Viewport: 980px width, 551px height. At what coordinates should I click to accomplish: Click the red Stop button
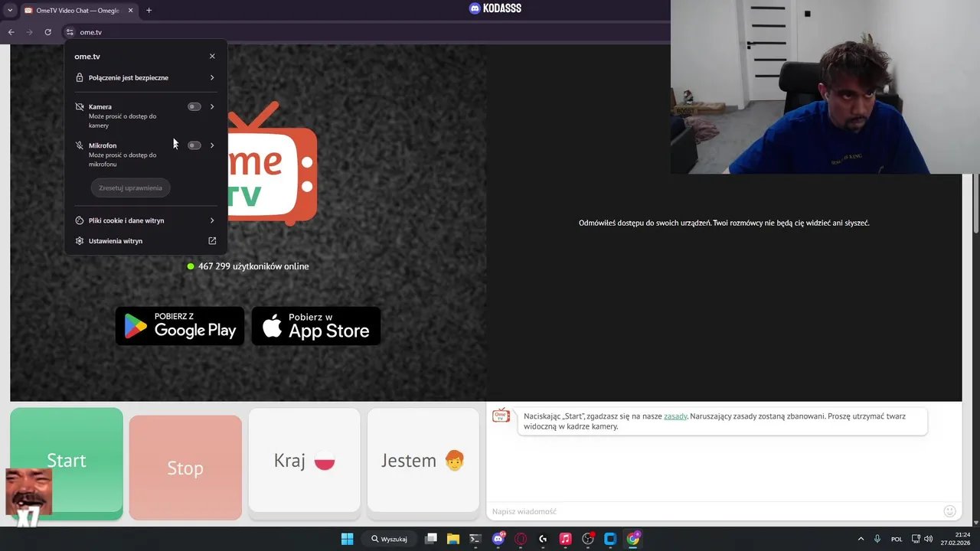(185, 468)
